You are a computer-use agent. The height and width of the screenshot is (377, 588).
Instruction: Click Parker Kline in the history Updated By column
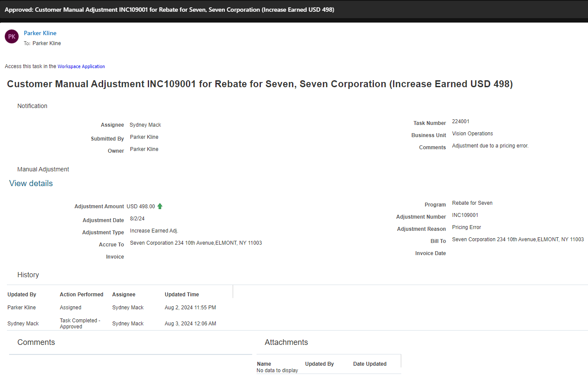22,308
